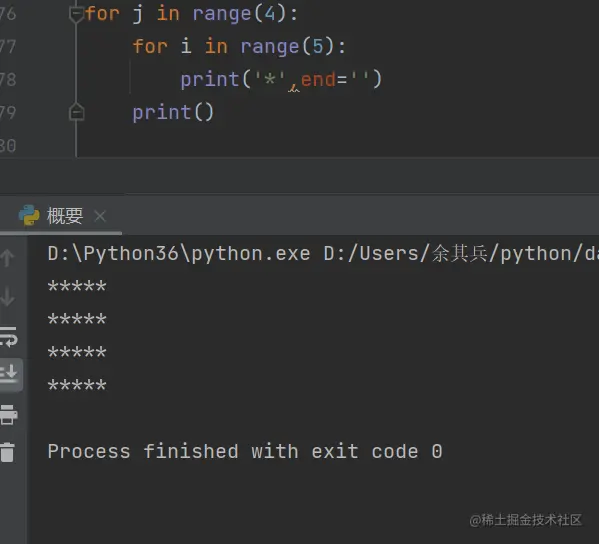
Task: Close the 概要 run tab
Action: click(x=100, y=216)
